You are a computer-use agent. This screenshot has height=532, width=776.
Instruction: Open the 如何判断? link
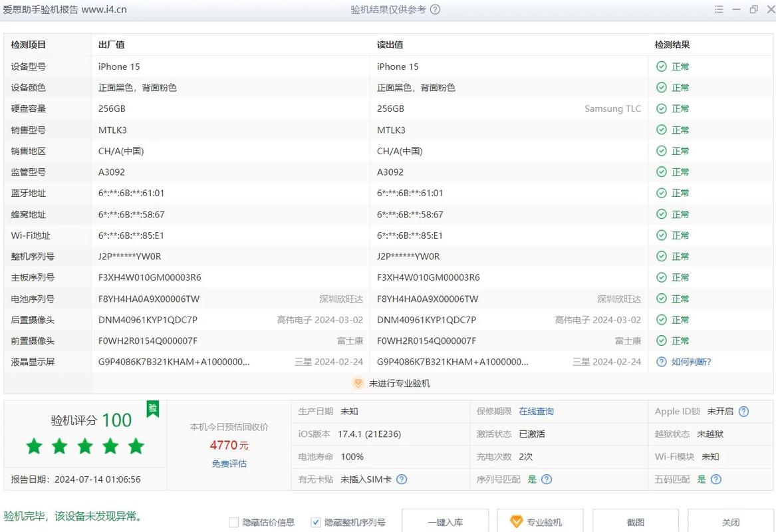tap(691, 362)
